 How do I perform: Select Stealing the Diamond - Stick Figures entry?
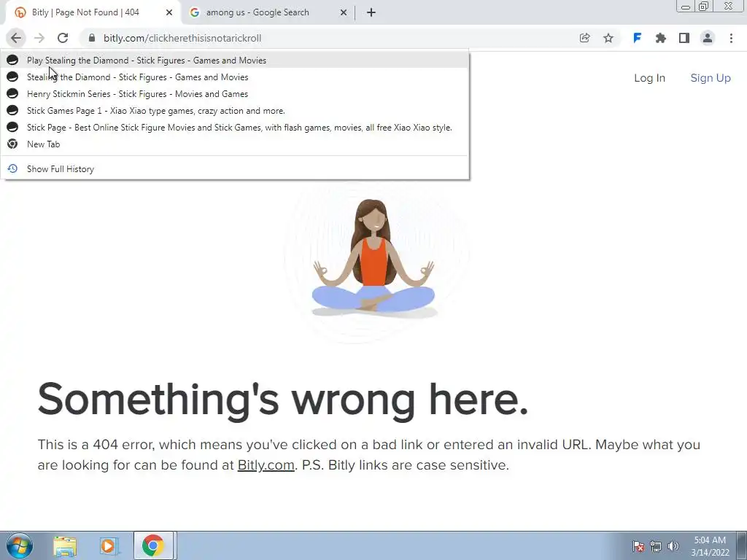pyautogui.click(x=235, y=77)
